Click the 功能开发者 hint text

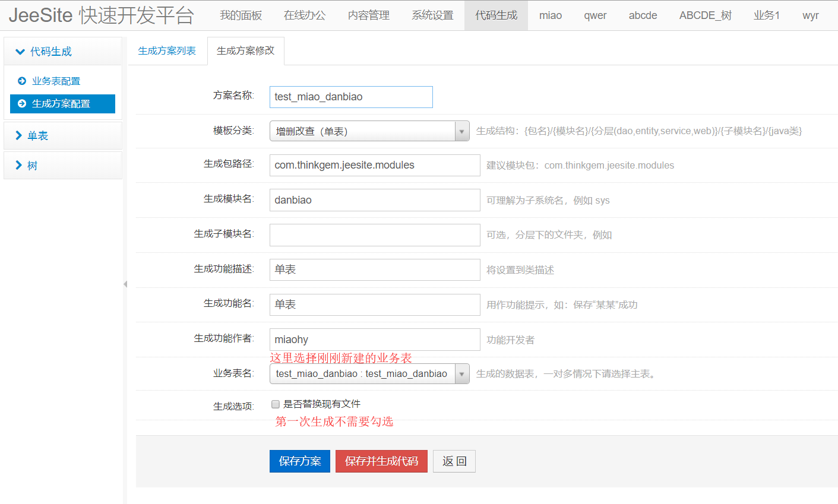tap(511, 340)
